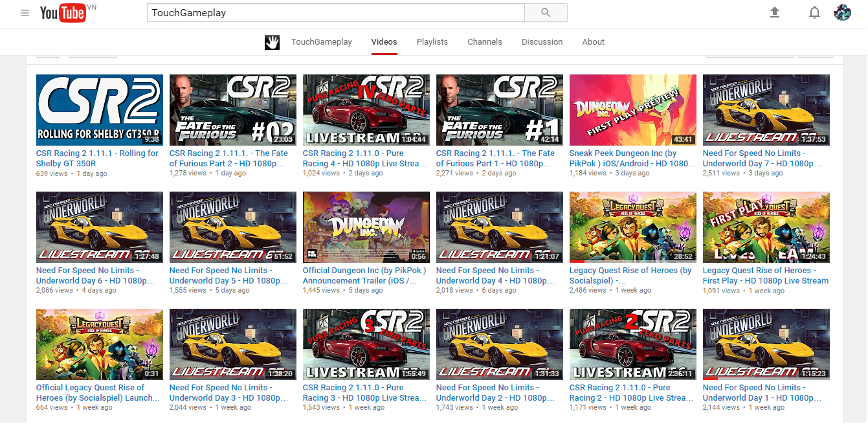Screen dimensions: 868x424
Task: Open the Pure Racing 3 livestream thumbnail
Action: tap(366, 344)
